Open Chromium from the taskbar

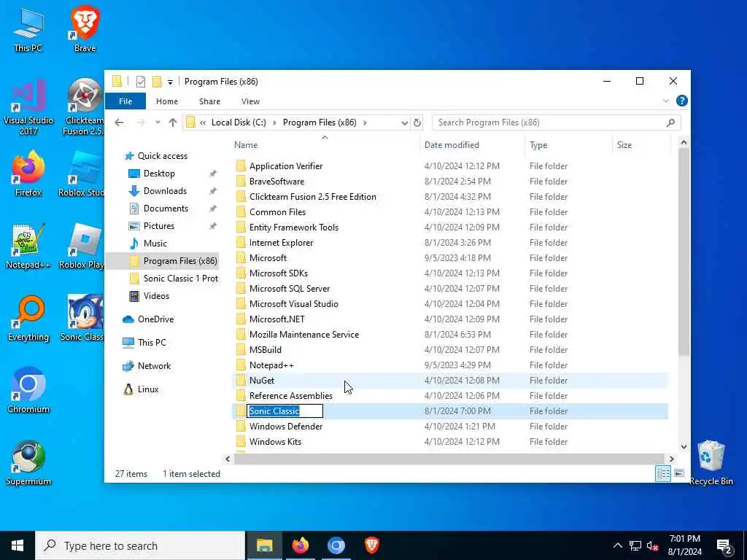(x=336, y=545)
